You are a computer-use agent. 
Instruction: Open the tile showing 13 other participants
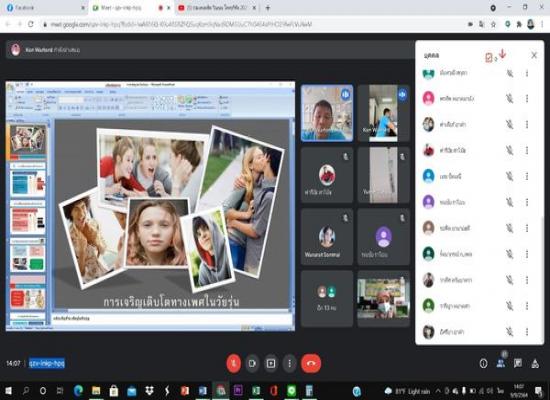327,299
